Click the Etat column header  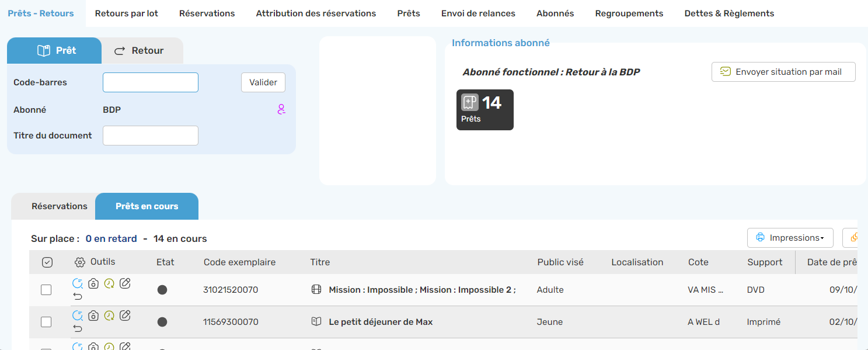coord(165,262)
